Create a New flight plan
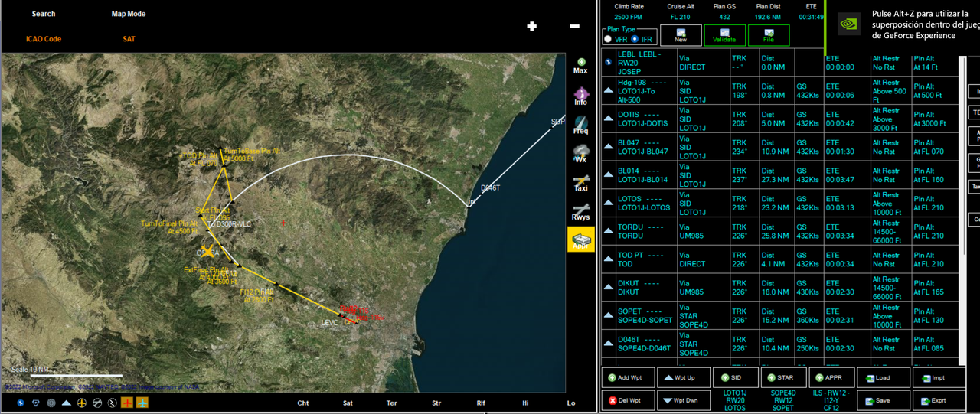The width and height of the screenshot is (980, 414). (x=681, y=35)
